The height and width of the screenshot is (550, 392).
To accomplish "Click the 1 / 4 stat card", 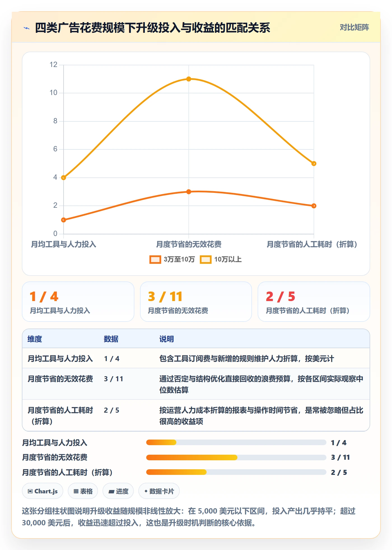I will click(x=78, y=302).
